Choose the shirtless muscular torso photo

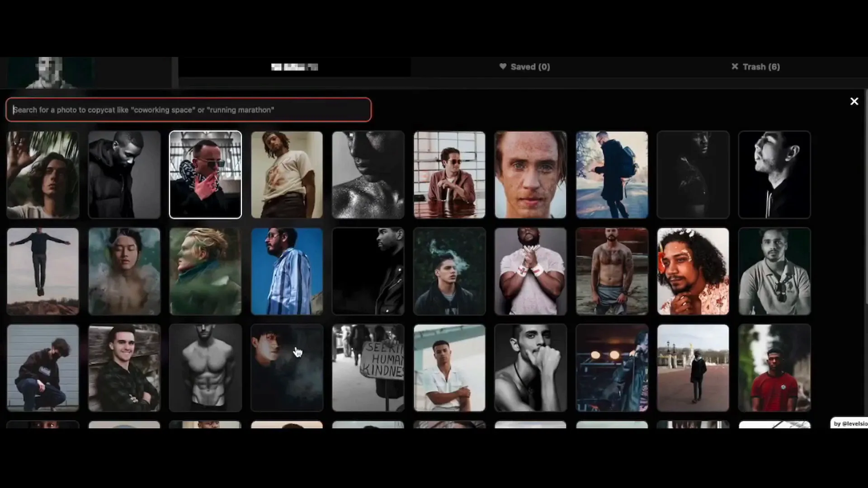click(x=205, y=367)
